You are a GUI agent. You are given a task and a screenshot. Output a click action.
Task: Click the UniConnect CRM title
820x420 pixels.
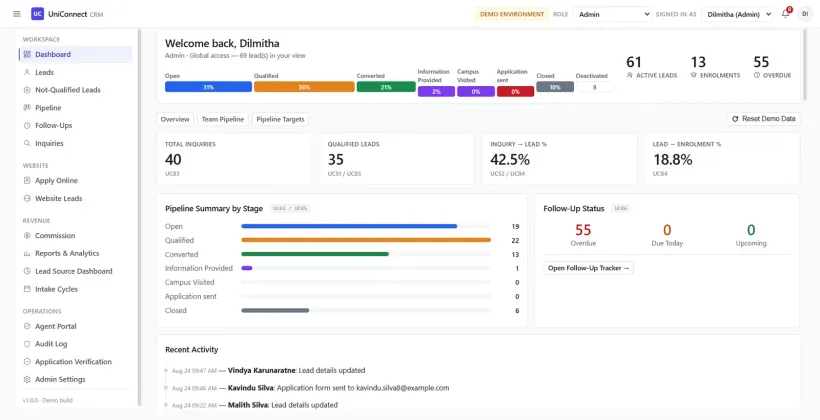coord(76,14)
